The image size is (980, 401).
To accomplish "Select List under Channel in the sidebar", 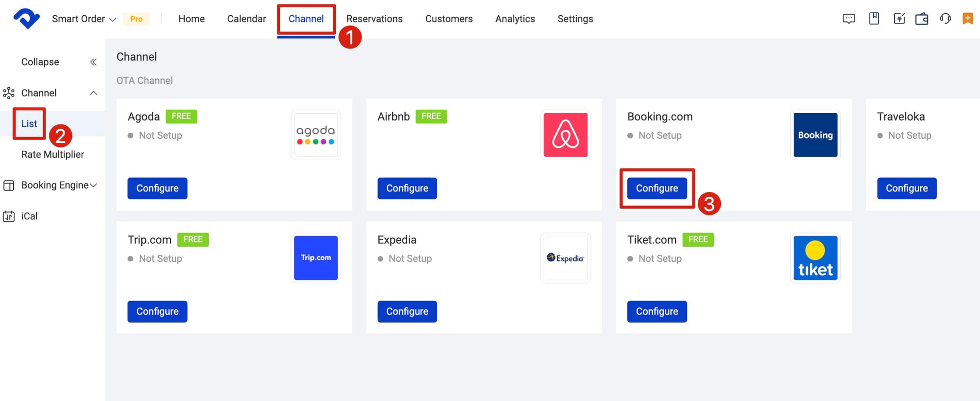I will coord(29,124).
